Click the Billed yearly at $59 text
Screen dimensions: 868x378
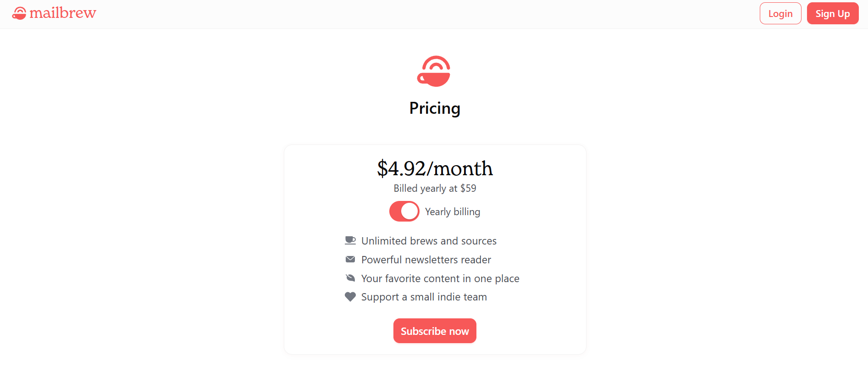434,188
